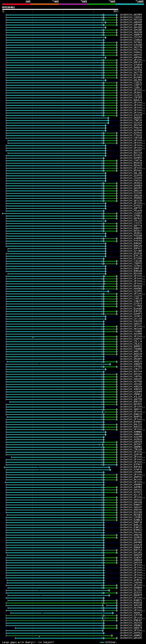Click the red 20% identity legend bar
Viewport: 146px width, 644px height.
coord(16,4)
